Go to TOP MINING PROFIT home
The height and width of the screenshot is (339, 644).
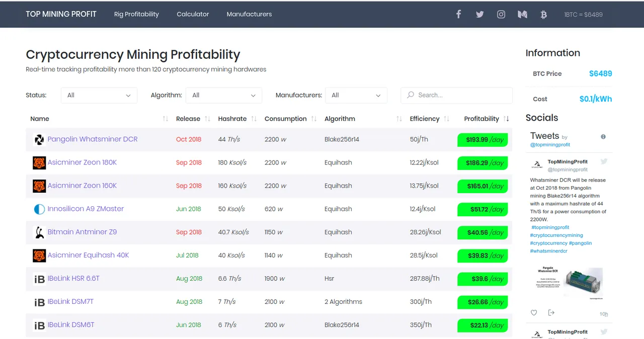coord(61,14)
